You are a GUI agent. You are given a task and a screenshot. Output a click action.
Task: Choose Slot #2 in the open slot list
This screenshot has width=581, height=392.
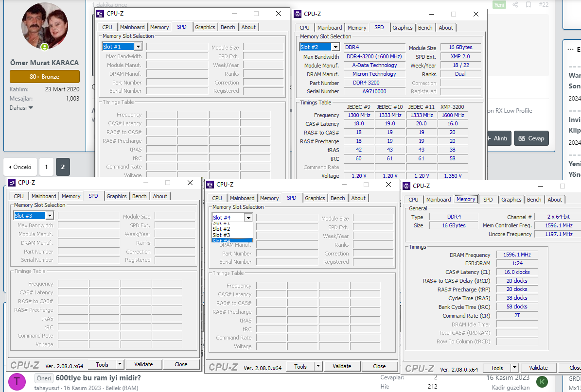pos(232,229)
